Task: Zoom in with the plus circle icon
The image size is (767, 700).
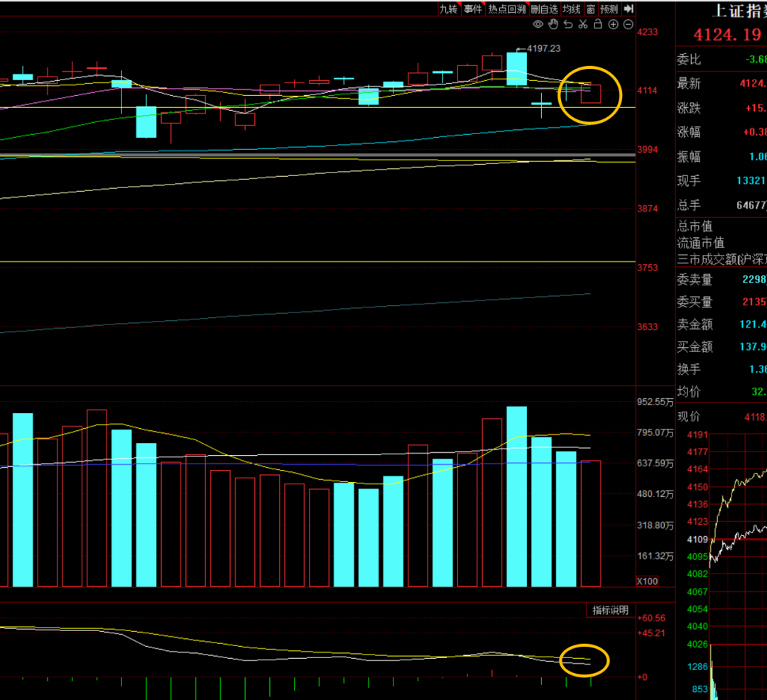Action: point(613,24)
